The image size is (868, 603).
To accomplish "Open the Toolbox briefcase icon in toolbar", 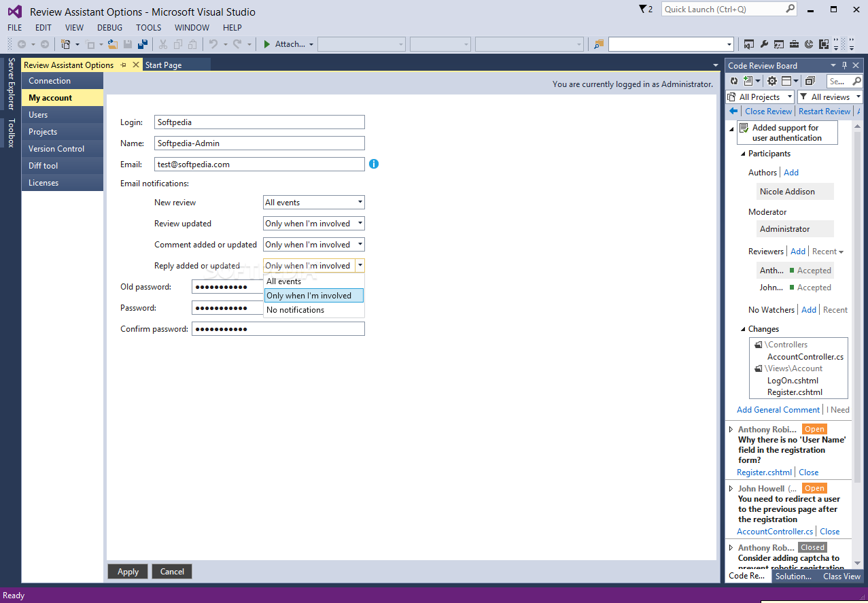I will click(x=794, y=44).
